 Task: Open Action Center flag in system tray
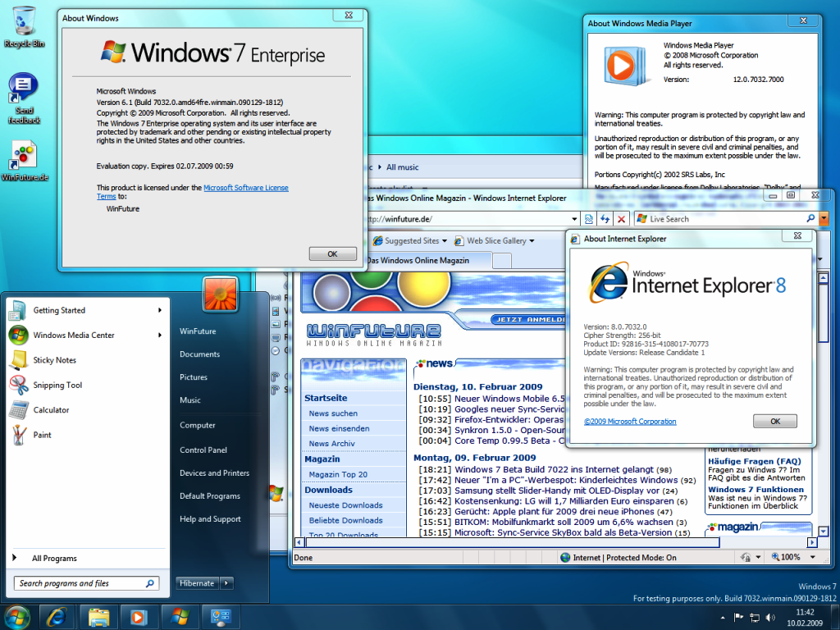click(x=738, y=617)
